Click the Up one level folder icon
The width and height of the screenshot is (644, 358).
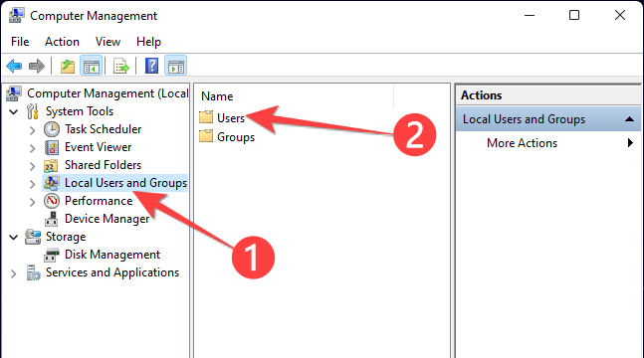coord(68,66)
